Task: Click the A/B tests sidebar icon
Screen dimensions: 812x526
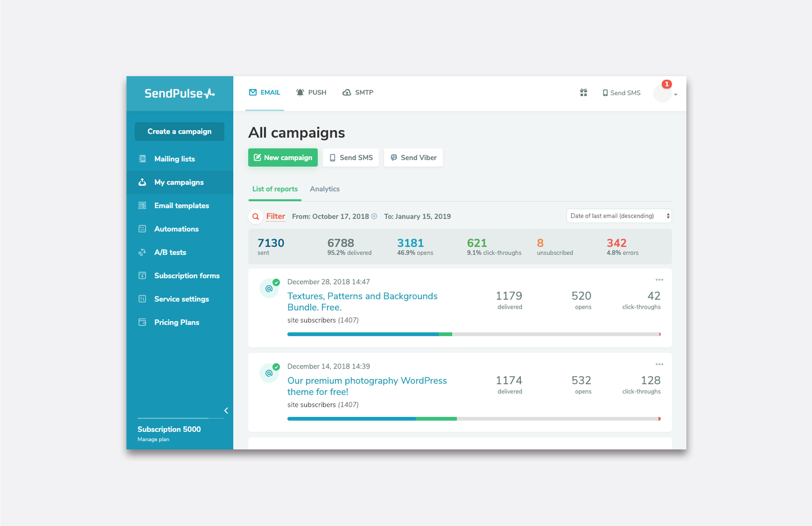Action: coord(143,252)
